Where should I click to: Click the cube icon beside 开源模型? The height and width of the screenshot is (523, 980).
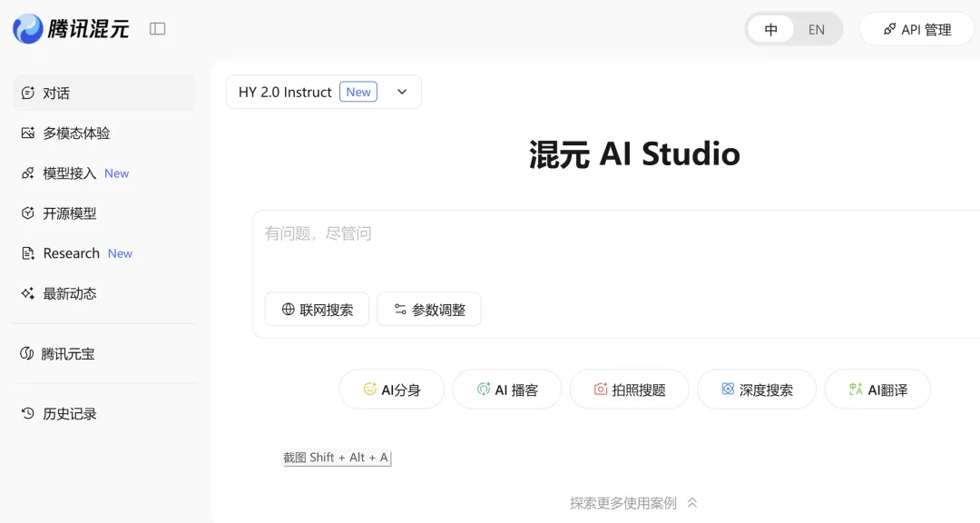coord(27,213)
